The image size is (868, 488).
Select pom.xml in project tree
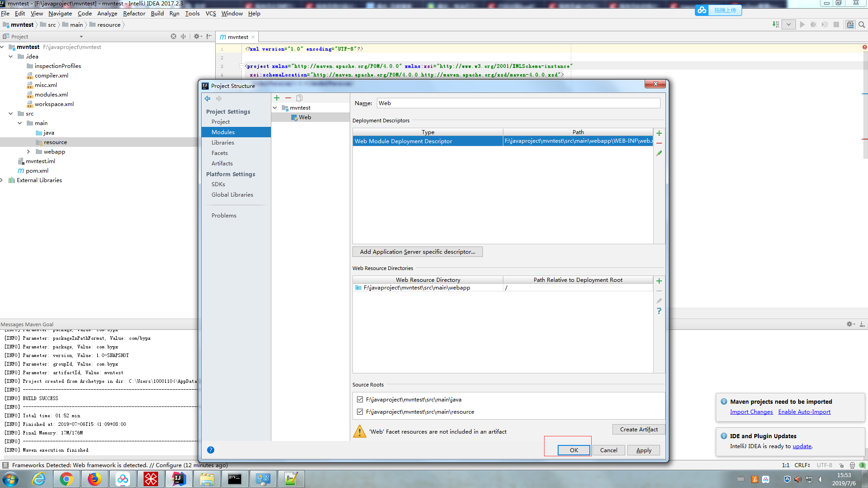coord(37,171)
